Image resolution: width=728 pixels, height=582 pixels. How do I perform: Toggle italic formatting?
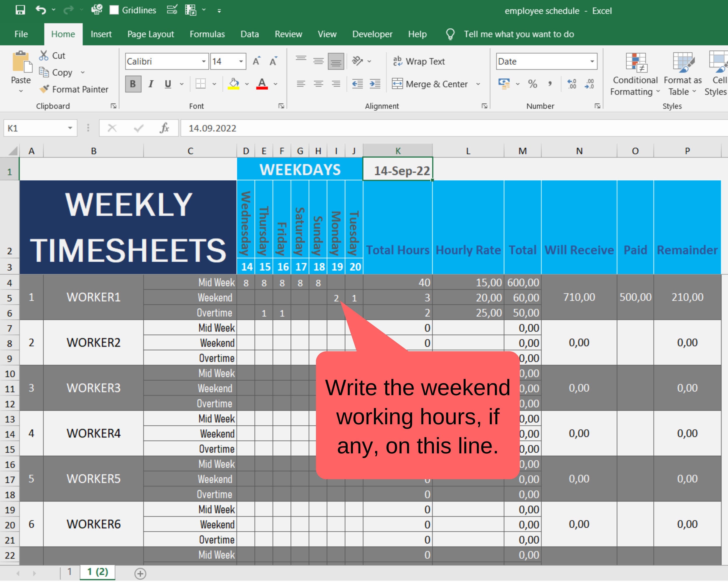point(150,84)
